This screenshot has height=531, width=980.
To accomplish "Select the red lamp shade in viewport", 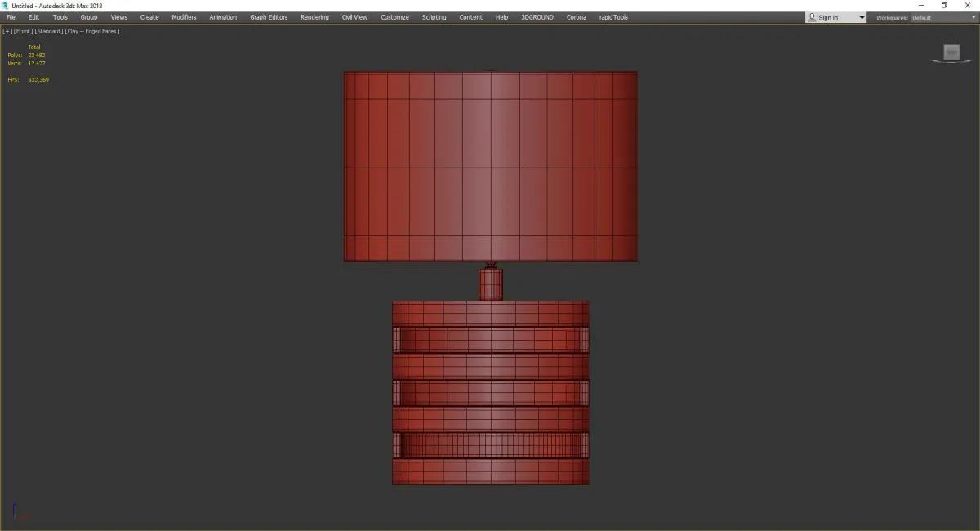I will pyautogui.click(x=490, y=167).
